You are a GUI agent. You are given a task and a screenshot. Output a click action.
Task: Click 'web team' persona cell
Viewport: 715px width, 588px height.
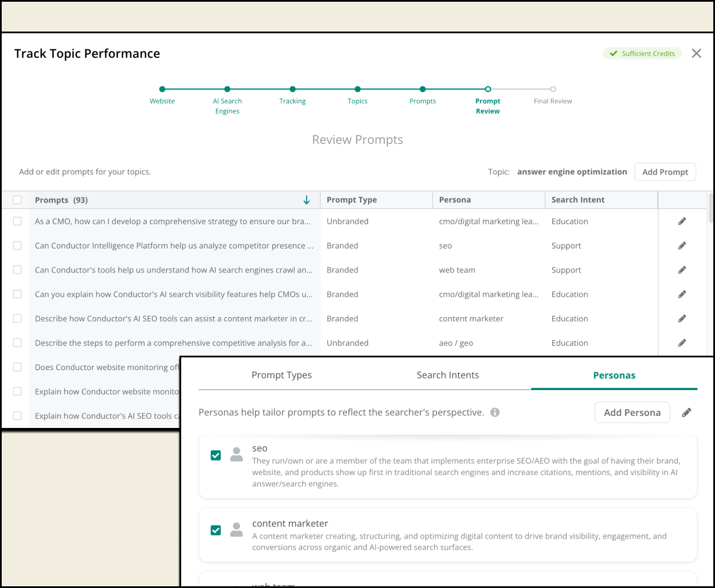click(457, 270)
